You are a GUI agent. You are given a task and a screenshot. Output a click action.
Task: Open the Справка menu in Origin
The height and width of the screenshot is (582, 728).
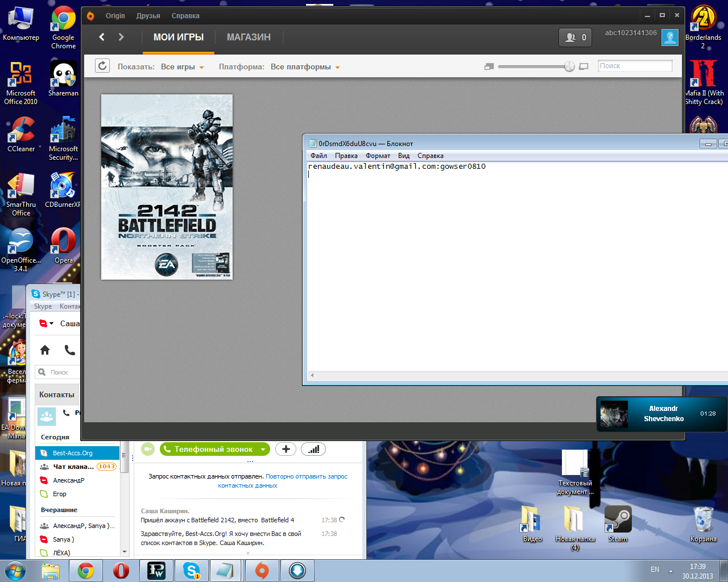tap(185, 16)
